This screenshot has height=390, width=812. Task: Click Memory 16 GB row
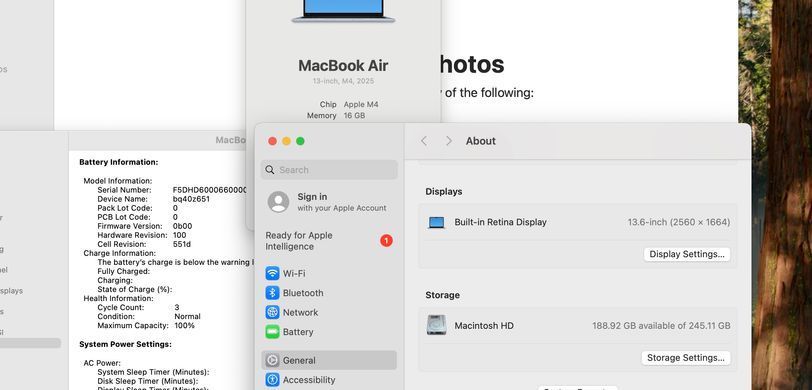(x=336, y=115)
